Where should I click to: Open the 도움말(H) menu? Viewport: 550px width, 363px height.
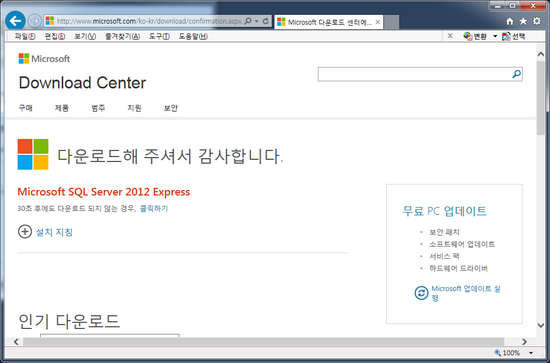[x=193, y=36]
